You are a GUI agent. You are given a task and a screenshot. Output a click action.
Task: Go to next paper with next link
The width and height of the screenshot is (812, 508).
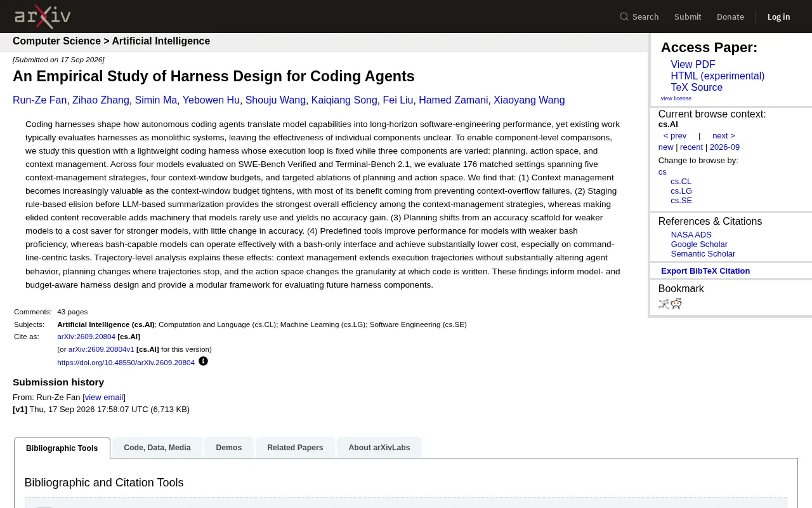[x=723, y=136]
